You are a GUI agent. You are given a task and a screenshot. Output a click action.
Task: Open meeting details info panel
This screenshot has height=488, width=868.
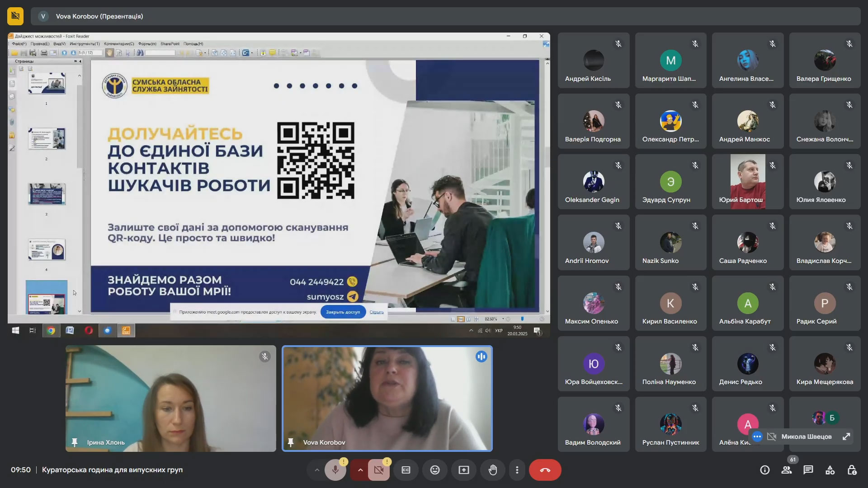(x=764, y=470)
